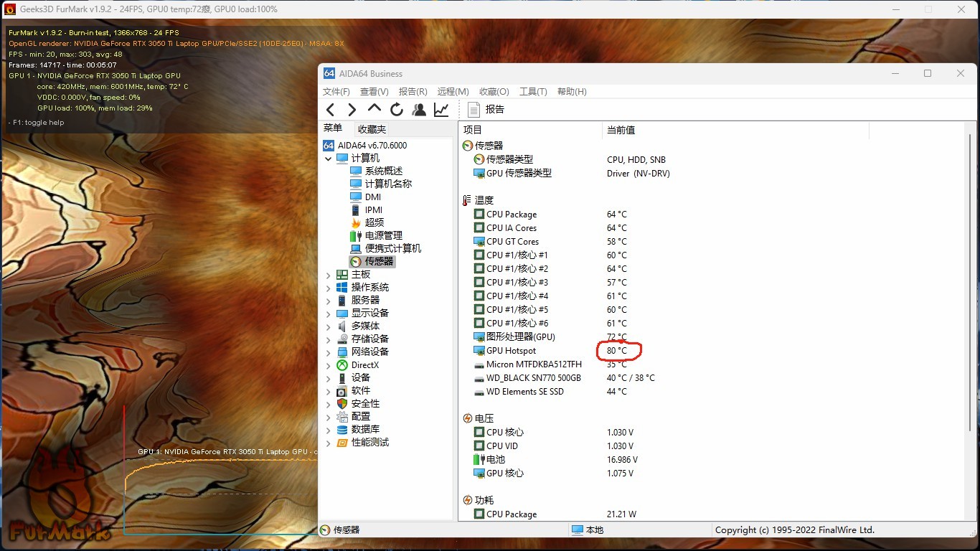Sort by the 项目 column header
Screen dimensions: 980x551
(x=529, y=130)
